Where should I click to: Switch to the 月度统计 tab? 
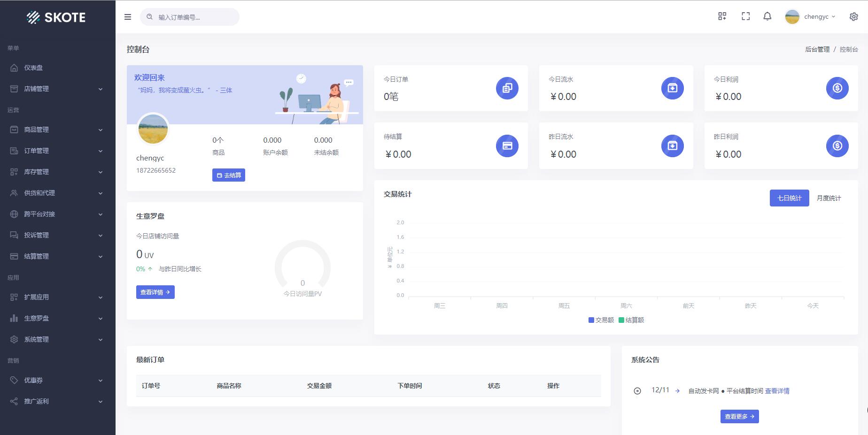click(x=829, y=198)
